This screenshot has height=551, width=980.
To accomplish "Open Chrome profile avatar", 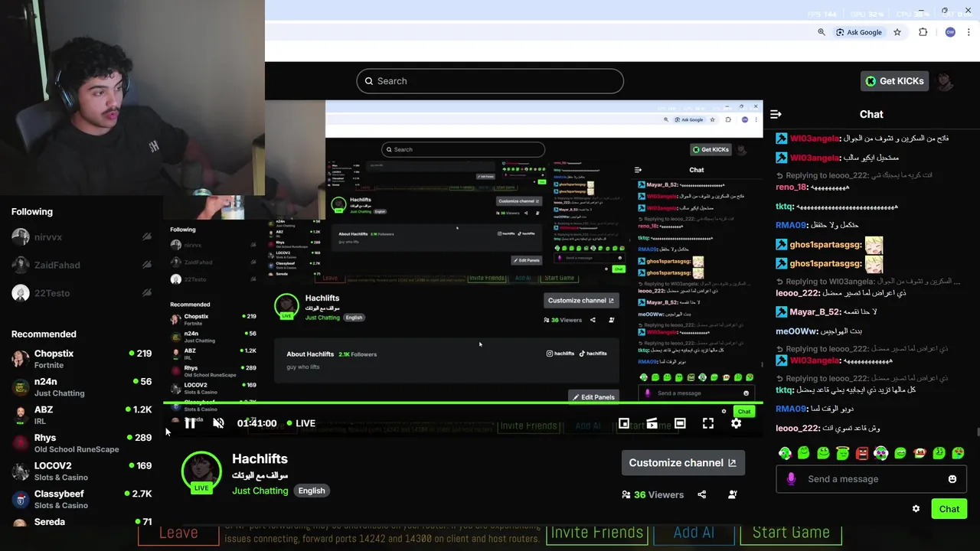I will [x=950, y=32].
